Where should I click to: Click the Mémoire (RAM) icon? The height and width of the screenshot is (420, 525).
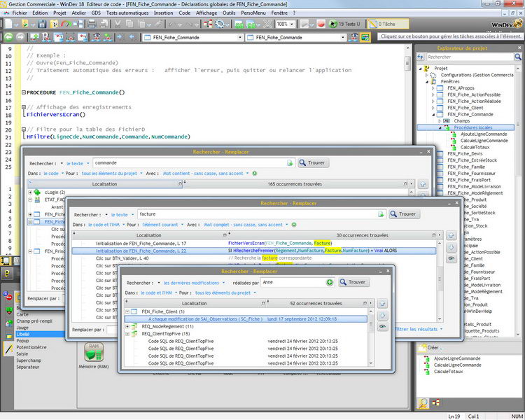coord(94,351)
